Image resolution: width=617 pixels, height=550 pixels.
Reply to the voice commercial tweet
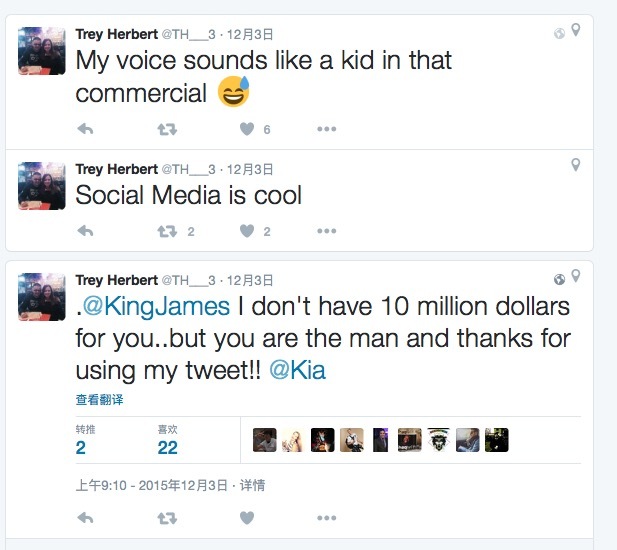coord(86,129)
